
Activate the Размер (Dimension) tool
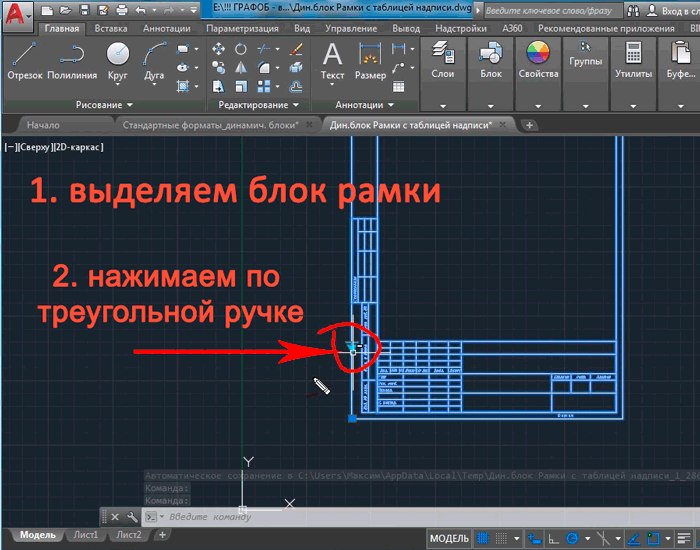pyautogui.click(x=370, y=62)
